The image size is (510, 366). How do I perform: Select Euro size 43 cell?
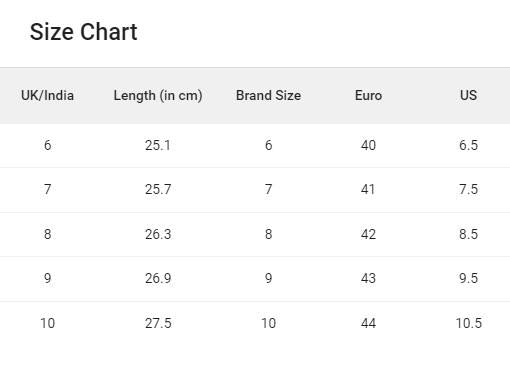pyautogui.click(x=368, y=278)
